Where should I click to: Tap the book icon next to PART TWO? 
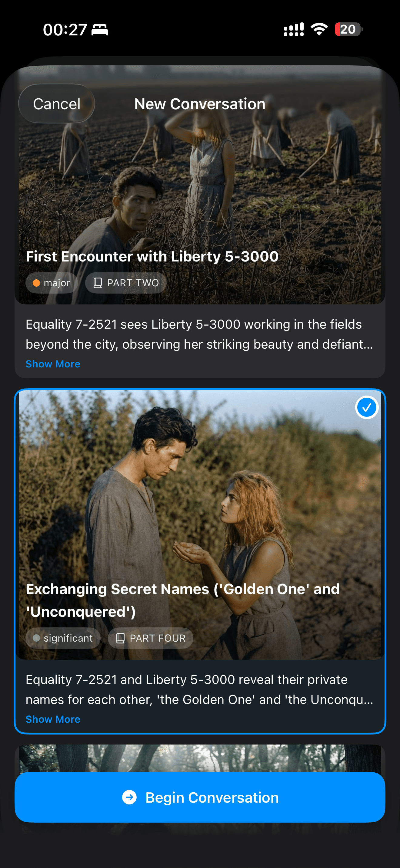click(98, 283)
